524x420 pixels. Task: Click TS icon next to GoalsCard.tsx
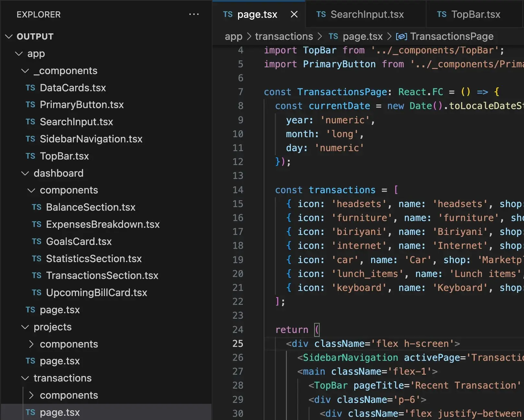[x=37, y=241]
